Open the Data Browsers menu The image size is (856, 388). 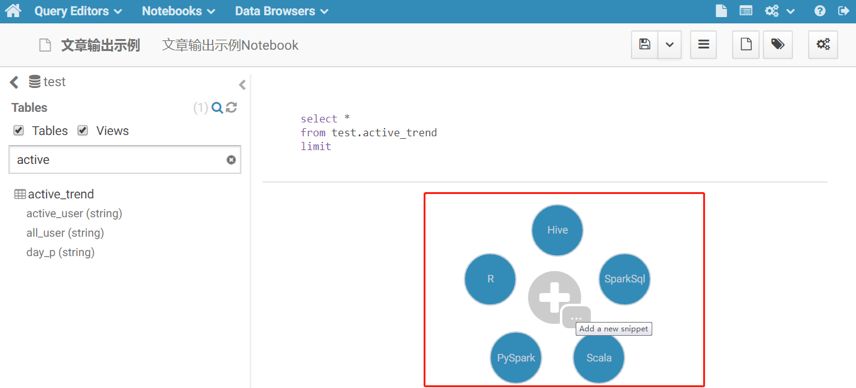point(282,11)
